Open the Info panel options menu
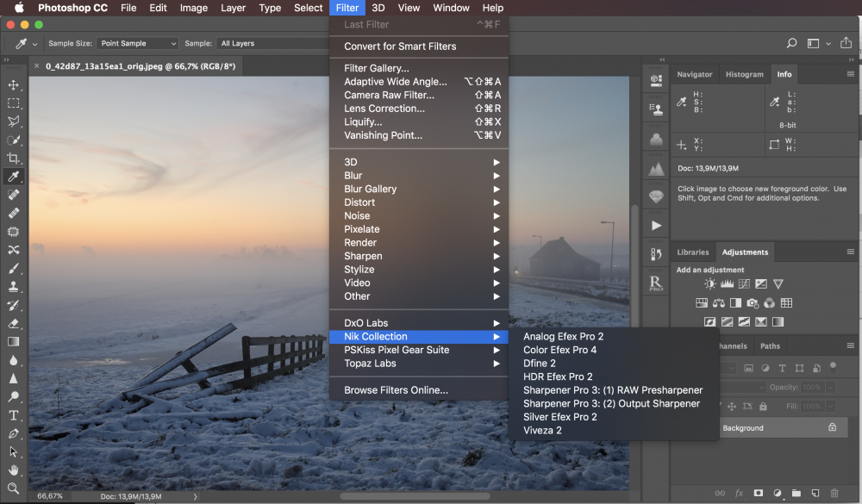 pyautogui.click(x=851, y=74)
